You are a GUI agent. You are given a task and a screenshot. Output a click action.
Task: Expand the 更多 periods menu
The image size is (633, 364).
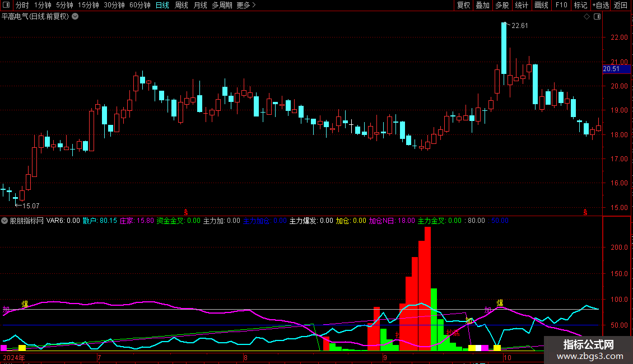click(246, 5)
